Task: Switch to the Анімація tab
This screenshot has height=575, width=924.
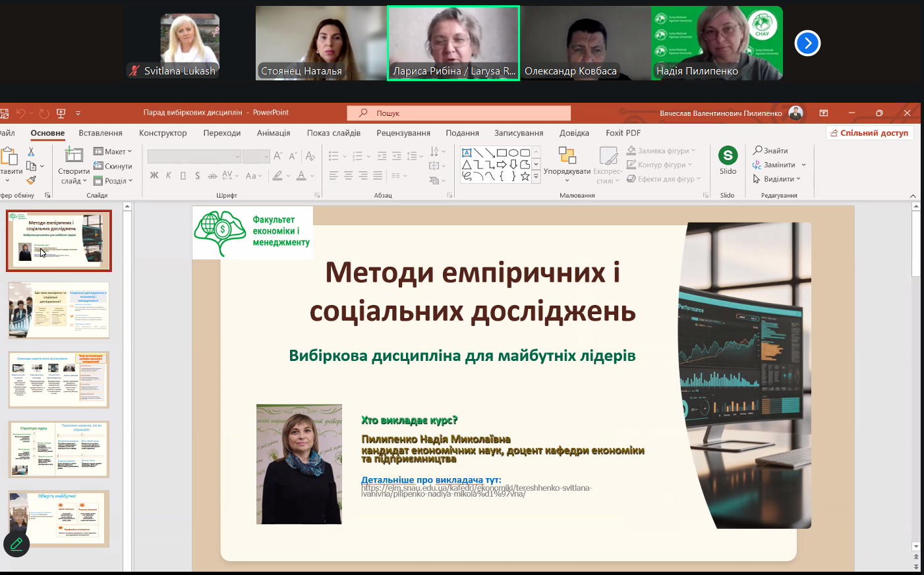Action: (274, 133)
